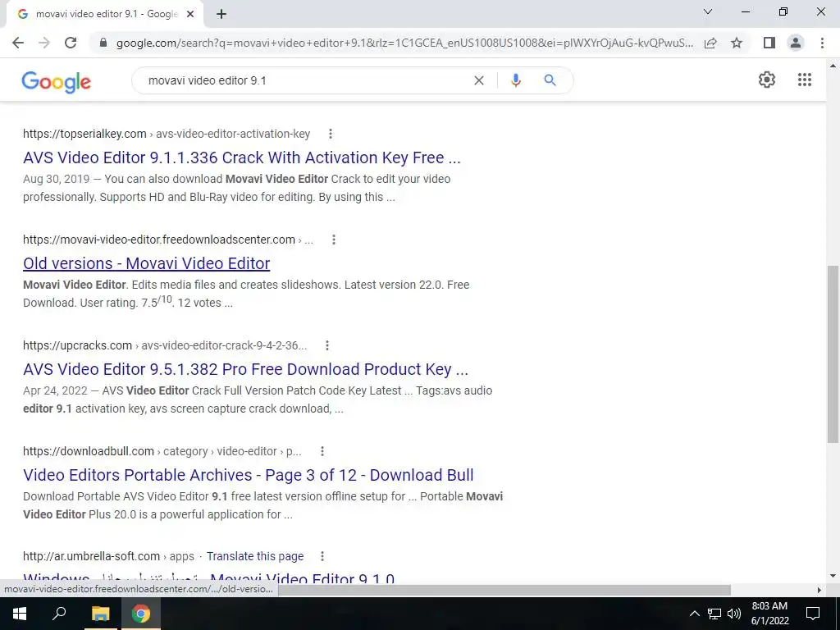Click Chrome icon in taskbar

141,614
